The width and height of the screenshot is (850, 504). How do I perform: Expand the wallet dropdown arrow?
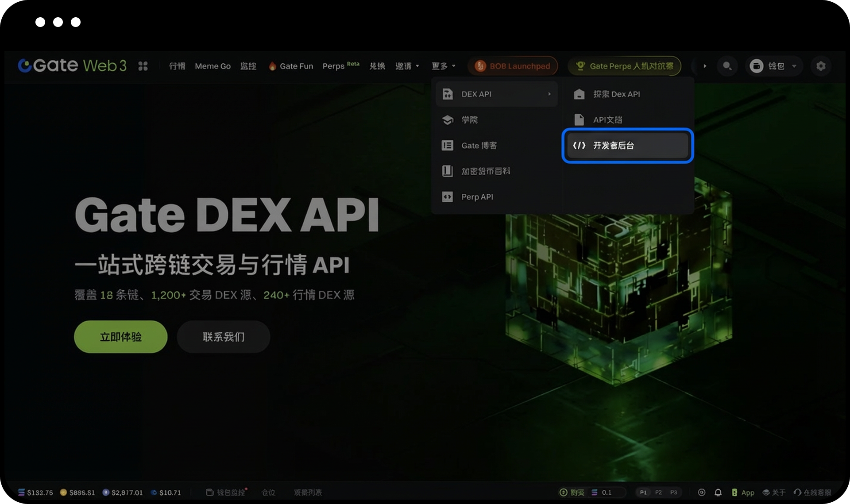(x=794, y=66)
